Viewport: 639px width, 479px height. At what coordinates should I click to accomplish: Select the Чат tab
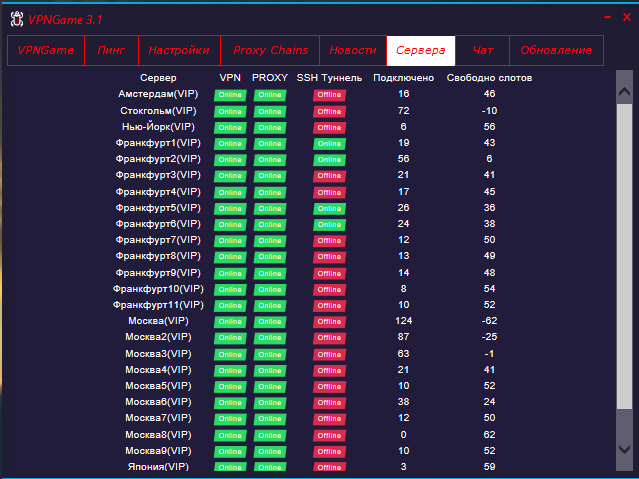click(482, 50)
